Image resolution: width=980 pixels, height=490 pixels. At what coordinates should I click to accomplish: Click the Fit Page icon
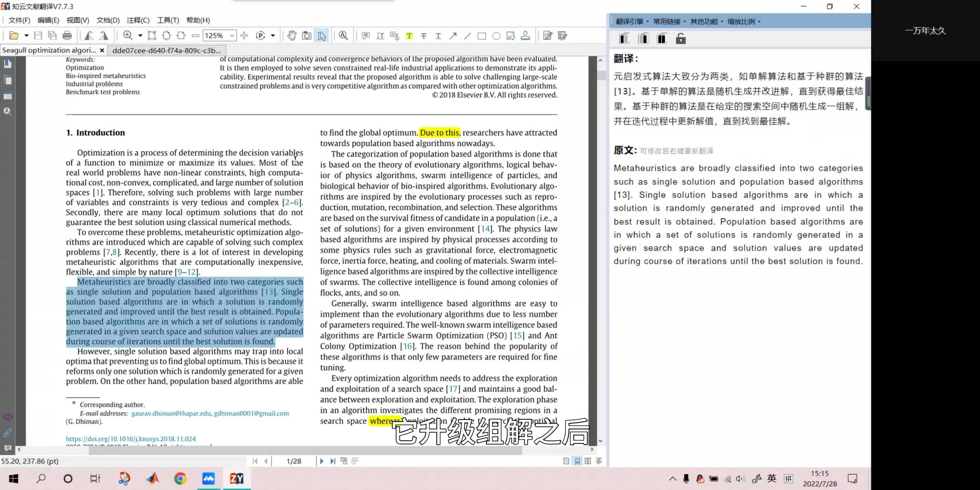coord(166,36)
